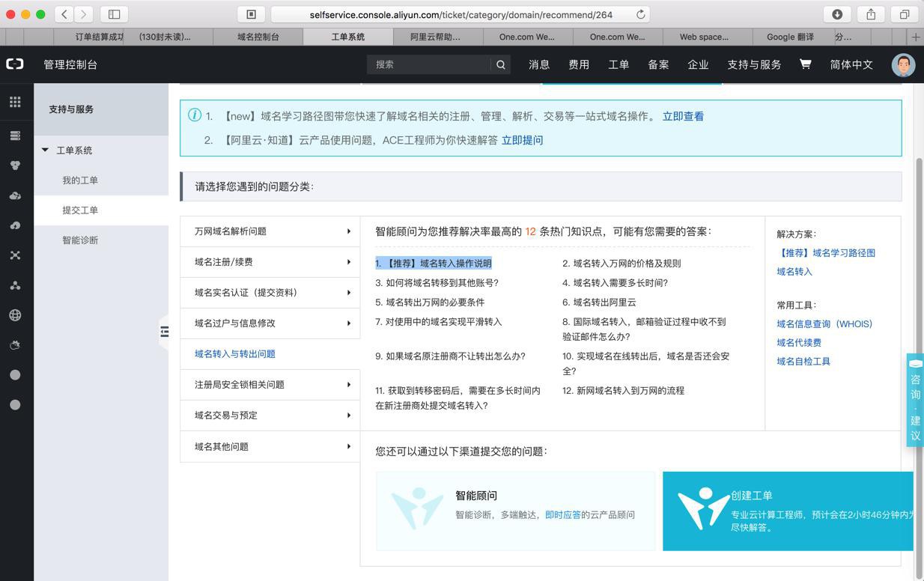Switch to Google 翻译 browser tab
Screen dimensions: 924x581
[x=790, y=37]
